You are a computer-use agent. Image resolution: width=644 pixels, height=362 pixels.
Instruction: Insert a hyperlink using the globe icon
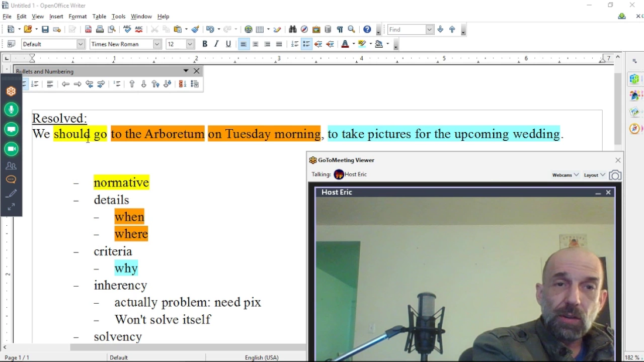click(x=249, y=30)
